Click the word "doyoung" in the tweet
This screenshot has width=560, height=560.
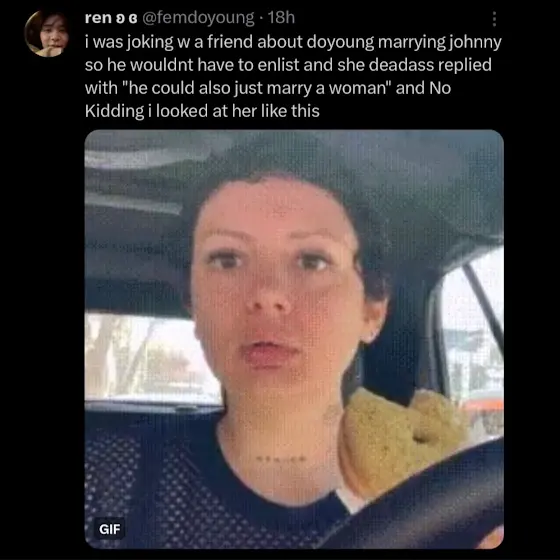(x=340, y=42)
